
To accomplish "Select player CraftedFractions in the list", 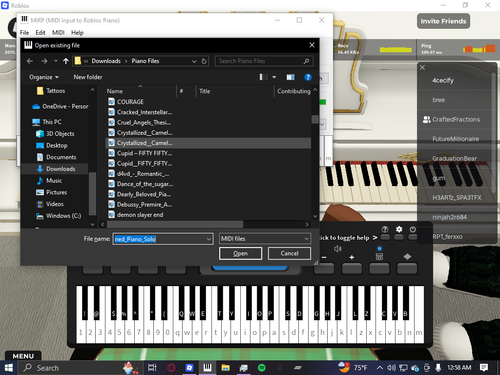I will (455, 119).
